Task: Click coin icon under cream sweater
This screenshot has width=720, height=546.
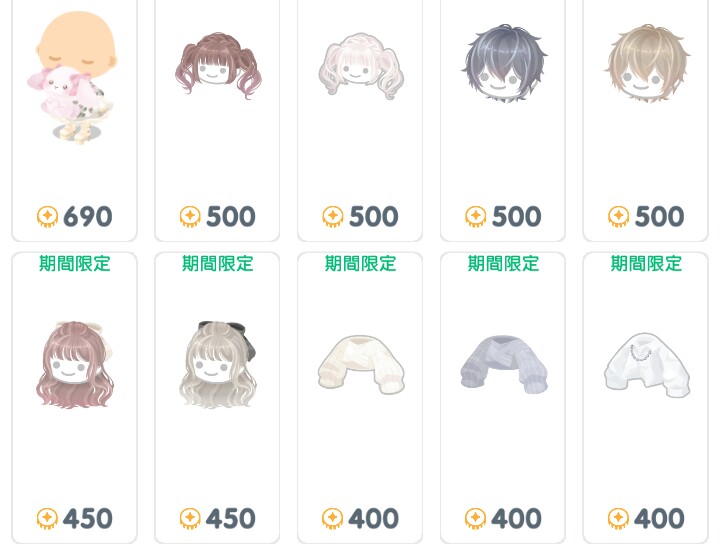Action: tap(333, 519)
